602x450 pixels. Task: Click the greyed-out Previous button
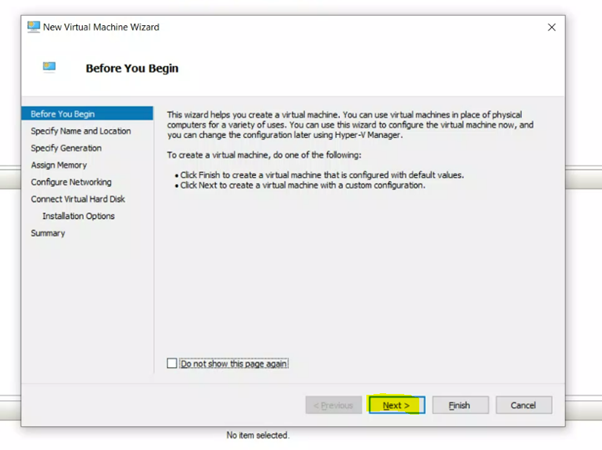click(x=333, y=405)
